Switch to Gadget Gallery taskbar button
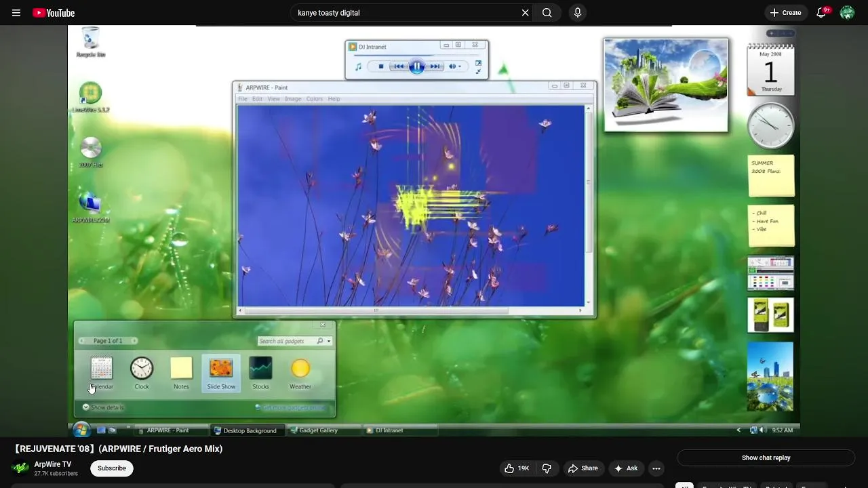868x488 pixels. 324,430
